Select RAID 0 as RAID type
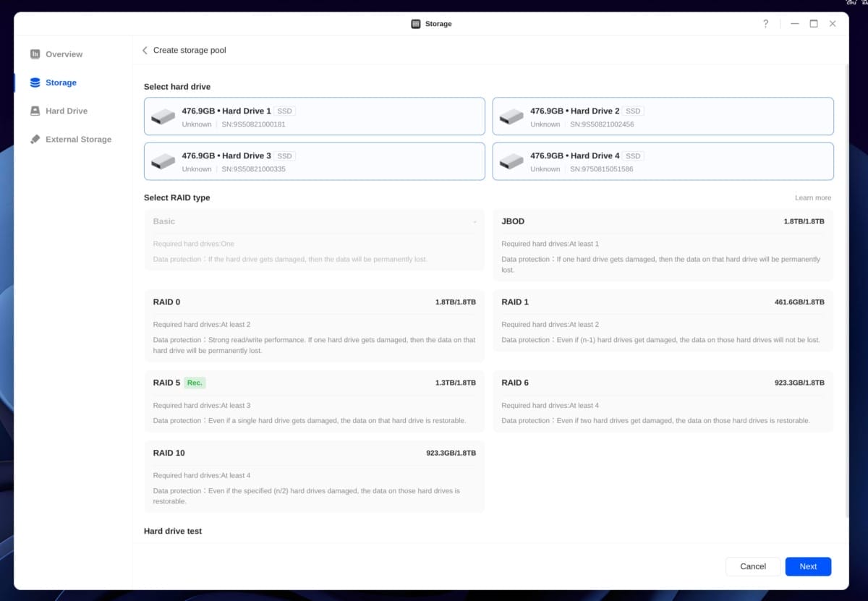Image resolution: width=868 pixels, height=601 pixels. coord(314,325)
